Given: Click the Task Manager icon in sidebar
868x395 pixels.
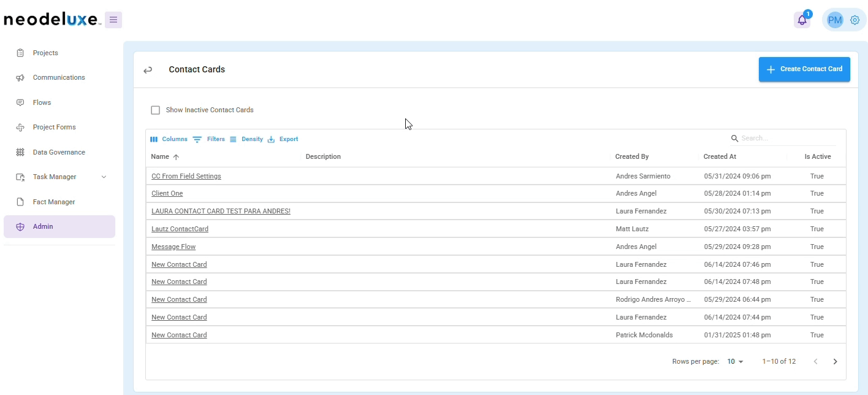Looking at the screenshot, I should (20, 177).
